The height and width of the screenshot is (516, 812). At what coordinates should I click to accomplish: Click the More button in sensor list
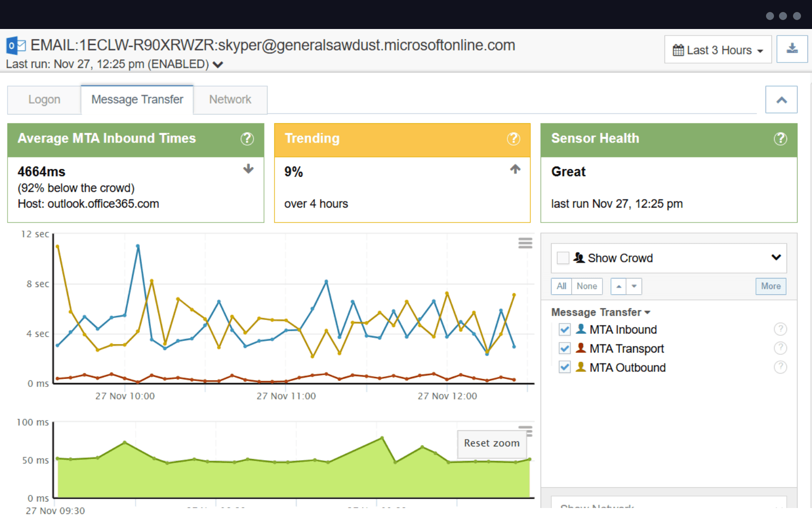(770, 286)
